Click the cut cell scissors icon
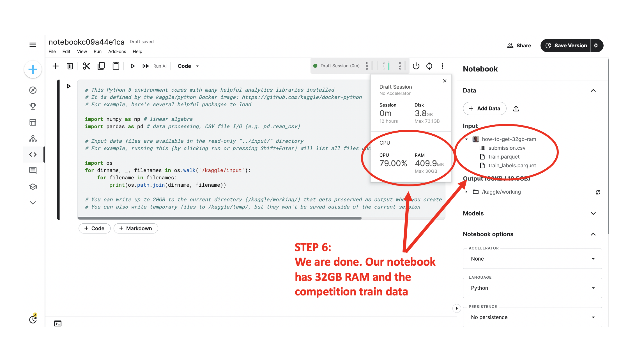This screenshot has width=644, height=361. (x=87, y=66)
